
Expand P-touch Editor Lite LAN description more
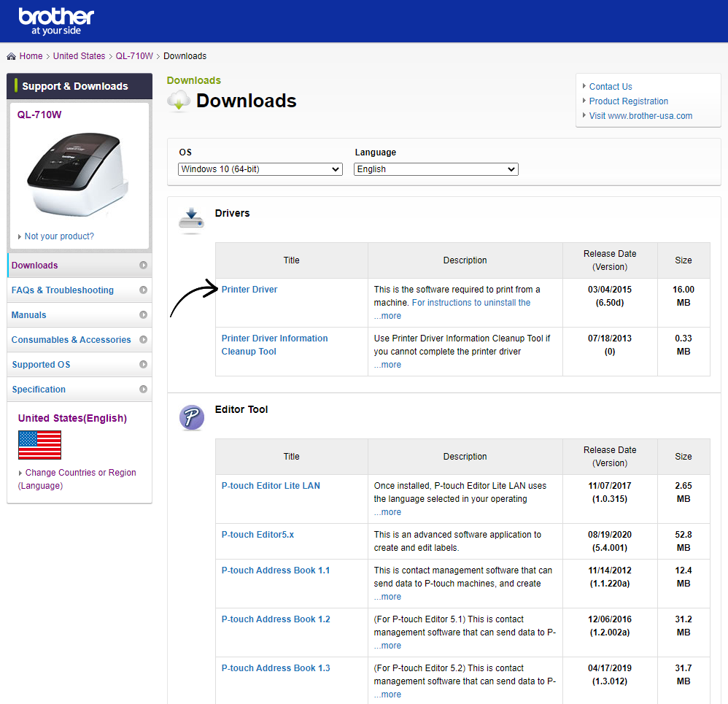point(387,512)
